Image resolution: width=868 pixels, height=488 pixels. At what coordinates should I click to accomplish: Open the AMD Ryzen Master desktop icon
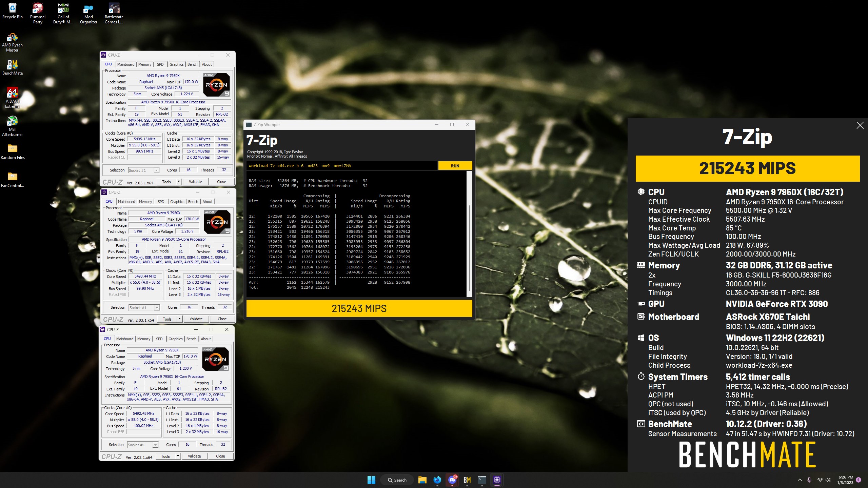pyautogui.click(x=12, y=42)
